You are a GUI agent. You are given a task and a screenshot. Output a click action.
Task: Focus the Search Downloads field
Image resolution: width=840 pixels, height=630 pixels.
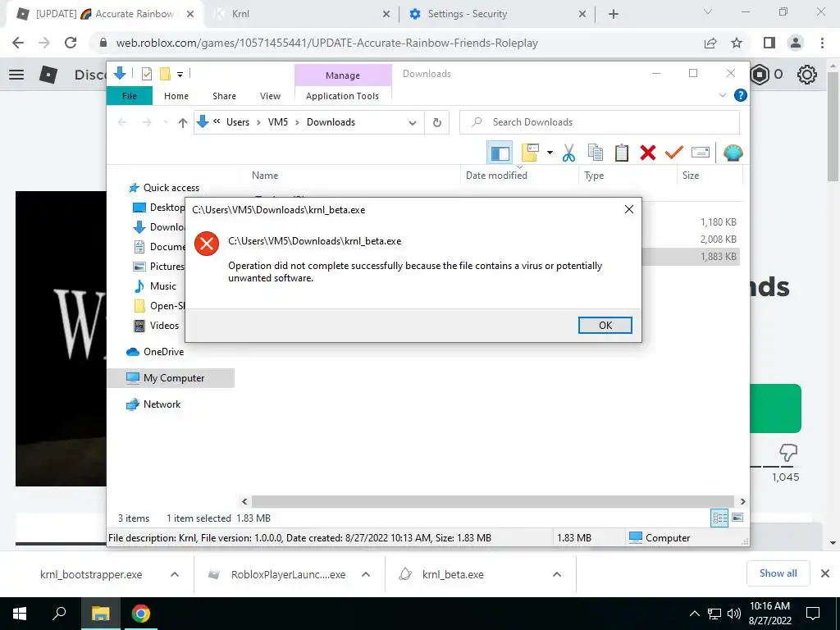point(600,122)
